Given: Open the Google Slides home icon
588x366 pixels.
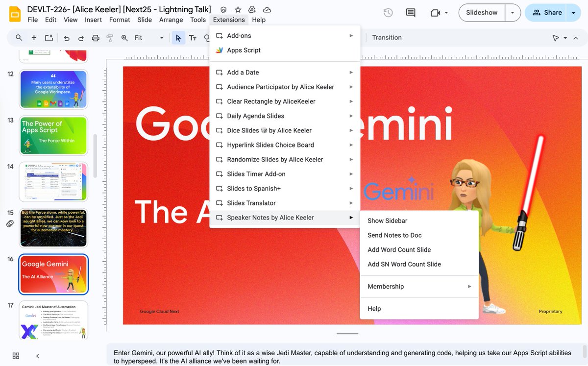Looking at the screenshot, I should click(x=14, y=14).
